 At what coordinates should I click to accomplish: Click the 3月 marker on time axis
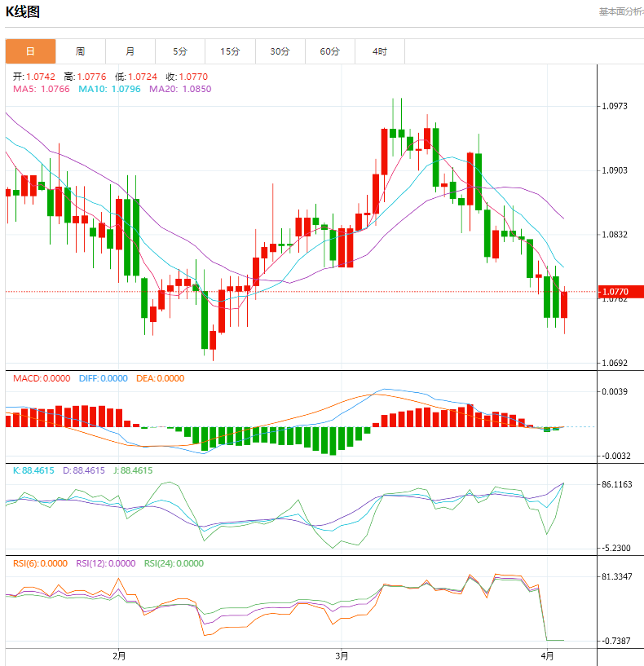point(342,655)
